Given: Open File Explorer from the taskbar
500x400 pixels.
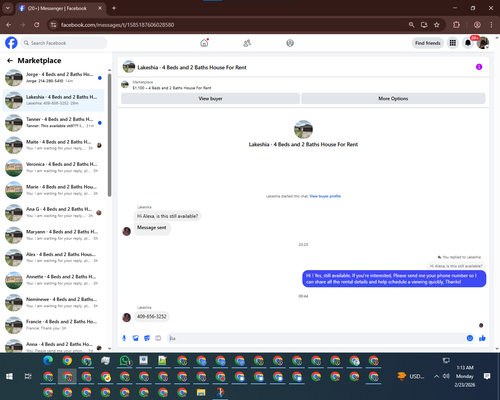Looking at the screenshot, I should click(201, 392).
